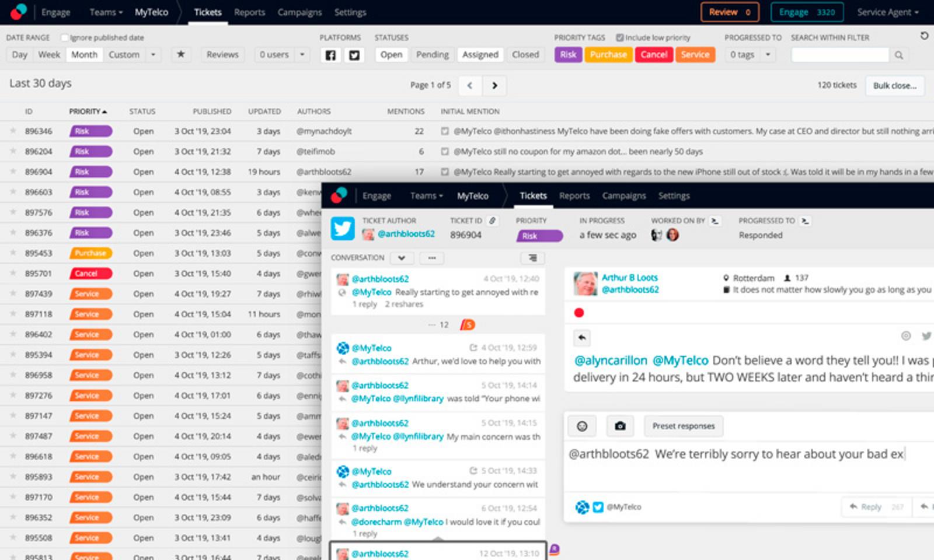The width and height of the screenshot is (934, 560).
Task: Click the star favorites filter button
Action: 181,54
